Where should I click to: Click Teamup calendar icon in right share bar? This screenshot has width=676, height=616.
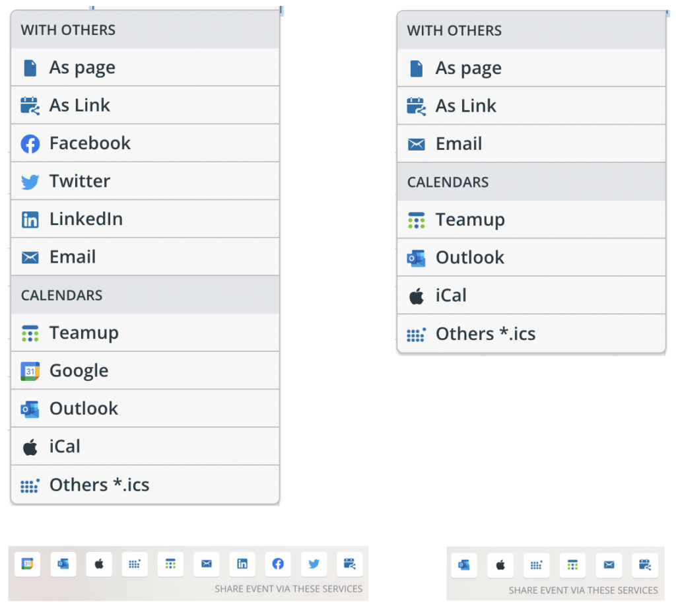coord(572,565)
